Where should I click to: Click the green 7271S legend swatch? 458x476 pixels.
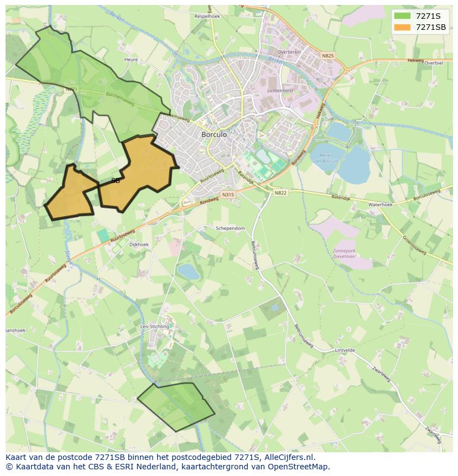(x=403, y=15)
